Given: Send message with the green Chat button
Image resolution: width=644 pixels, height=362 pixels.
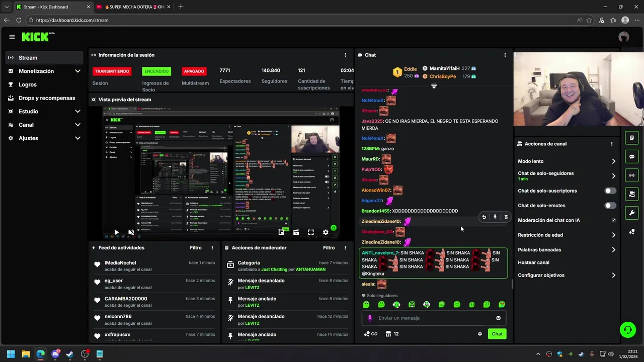Looking at the screenshot, I should tap(497, 334).
